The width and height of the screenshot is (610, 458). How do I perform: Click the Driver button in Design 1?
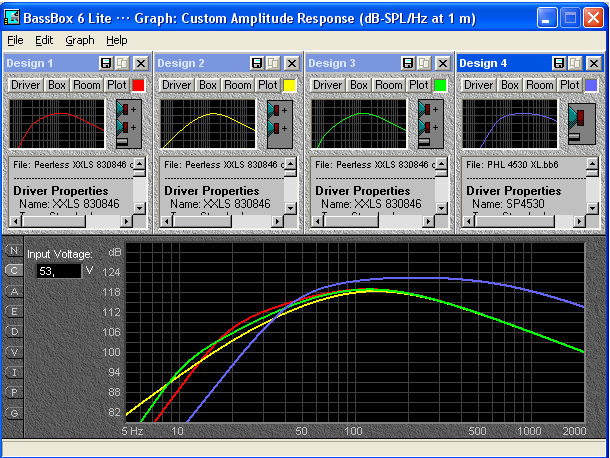tap(26, 85)
